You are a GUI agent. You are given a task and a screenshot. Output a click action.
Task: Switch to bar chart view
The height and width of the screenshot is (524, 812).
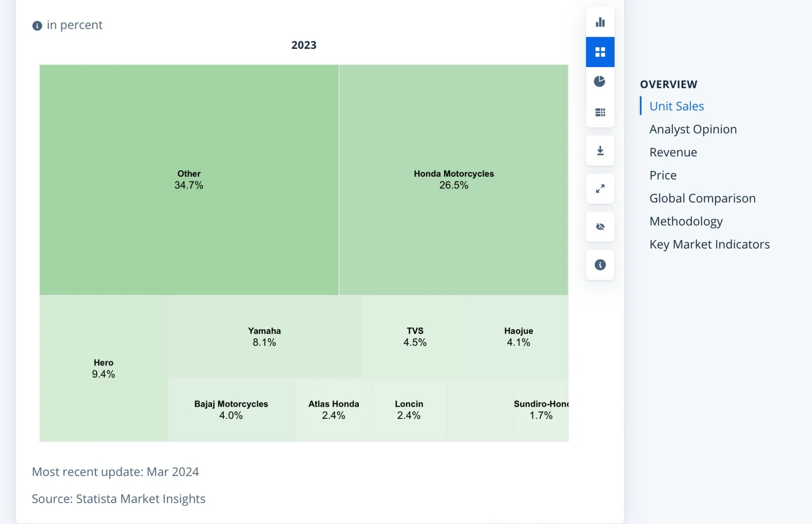(x=600, y=22)
